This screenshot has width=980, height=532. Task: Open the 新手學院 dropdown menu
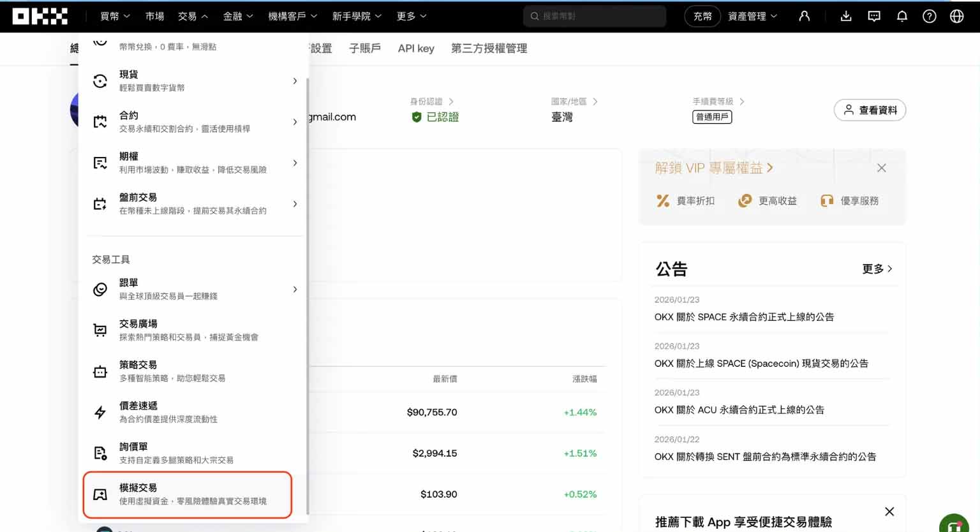[x=357, y=16]
